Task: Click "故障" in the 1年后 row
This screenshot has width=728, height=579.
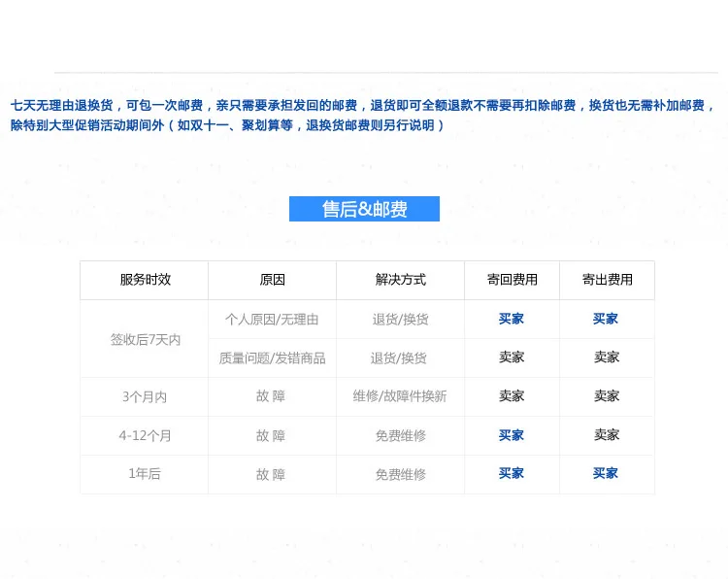Action: pos(271,474)
